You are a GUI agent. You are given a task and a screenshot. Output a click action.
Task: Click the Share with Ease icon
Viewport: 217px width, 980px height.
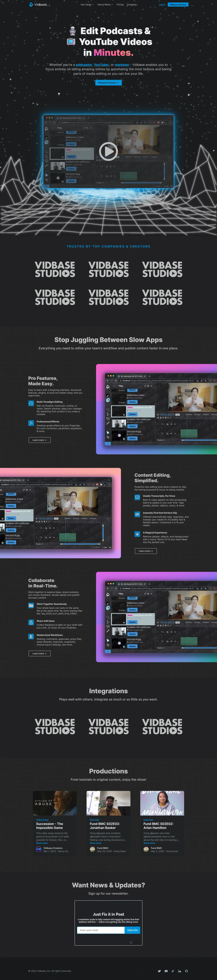[31, 622]
